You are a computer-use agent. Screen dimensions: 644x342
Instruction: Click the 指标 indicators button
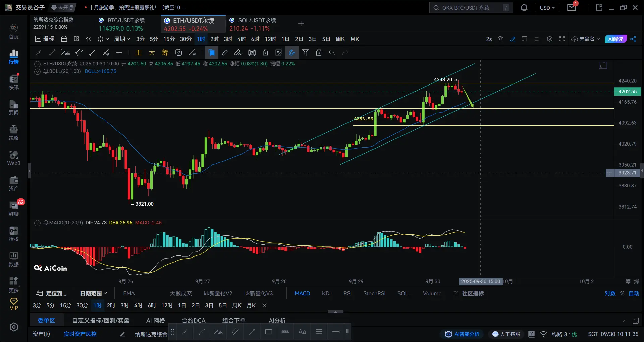coord(45,39)
